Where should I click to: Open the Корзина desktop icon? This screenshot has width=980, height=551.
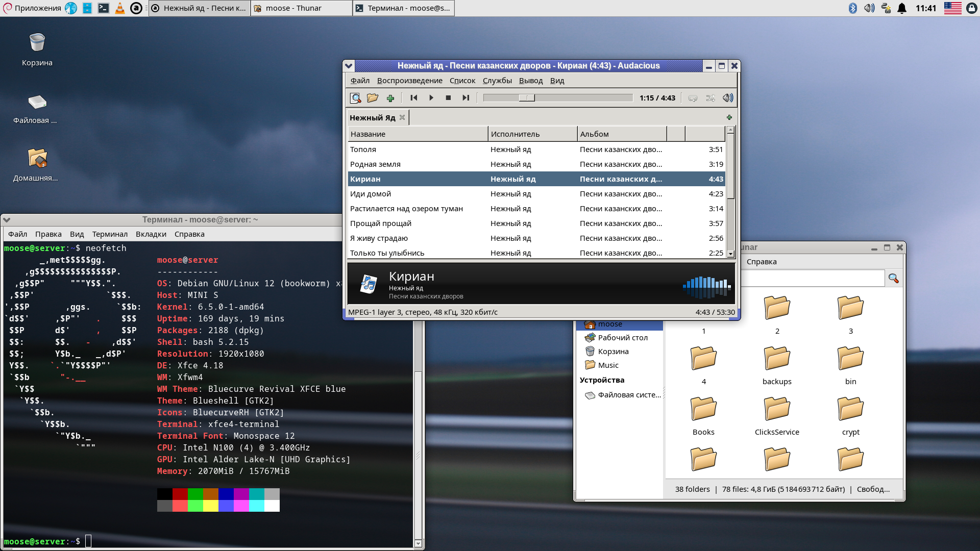point(37,49)
